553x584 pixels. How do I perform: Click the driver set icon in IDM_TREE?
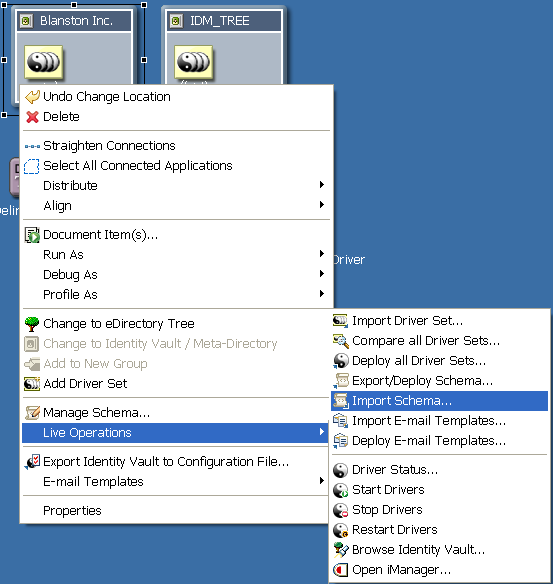pyautogui.click(x=193, y=62)
